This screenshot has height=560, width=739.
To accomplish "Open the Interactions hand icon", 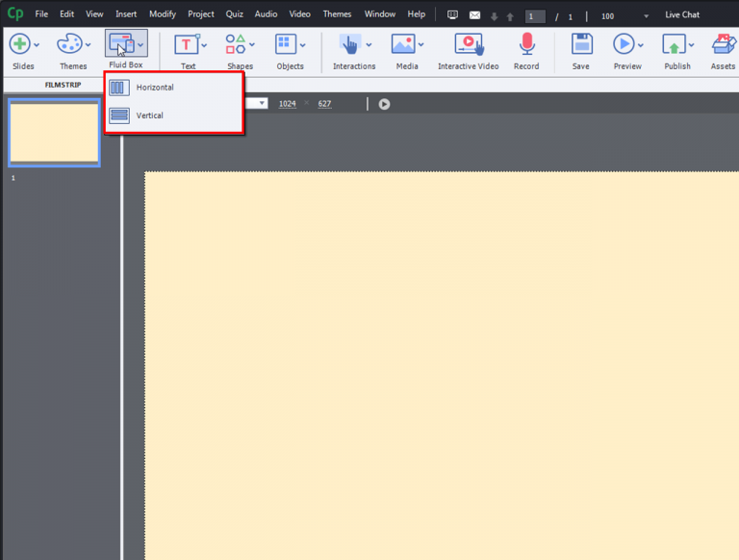I will tap(350, 45).
